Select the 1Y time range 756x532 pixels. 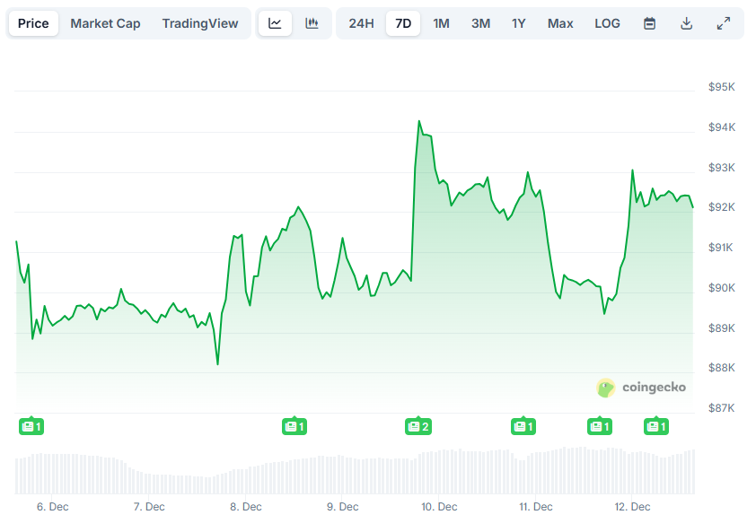point(518,23)
